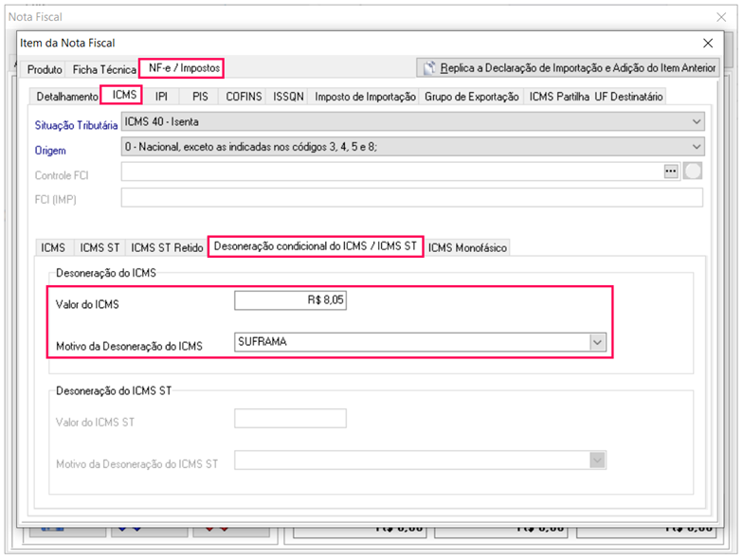Switch to the PIS tab
The image size is (743, 560).
click(200, 97)
